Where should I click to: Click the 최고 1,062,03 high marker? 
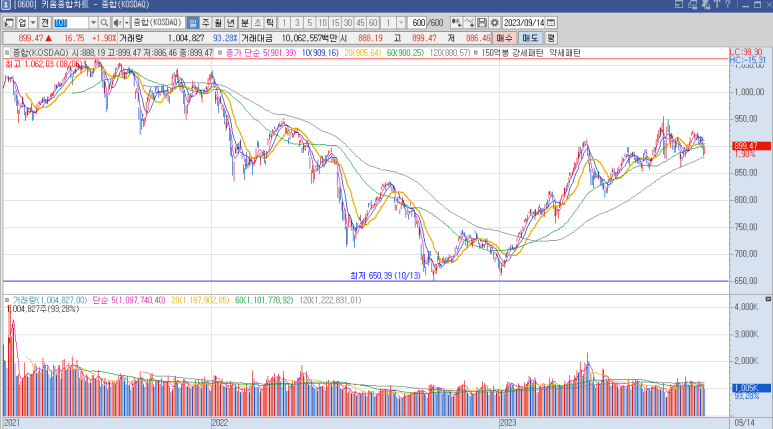tap(43, 64)
